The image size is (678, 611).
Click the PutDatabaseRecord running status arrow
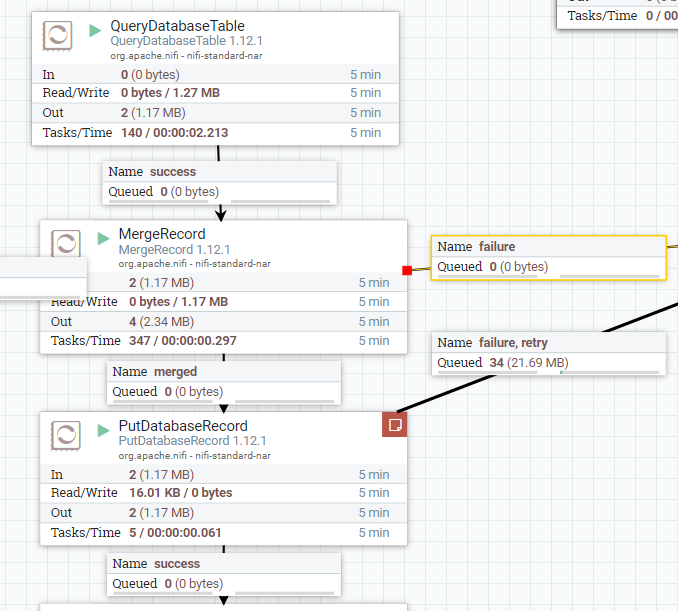[103, 430]
